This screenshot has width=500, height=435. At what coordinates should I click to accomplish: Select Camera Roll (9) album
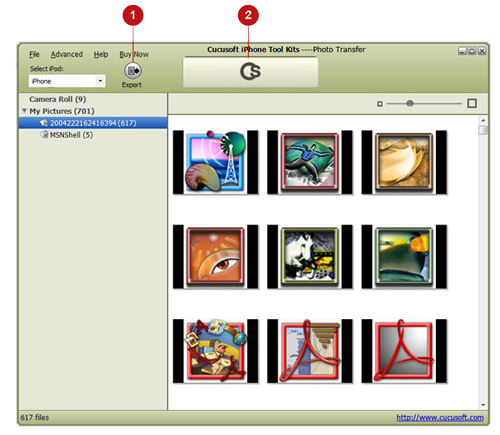(x=58, y=99)
